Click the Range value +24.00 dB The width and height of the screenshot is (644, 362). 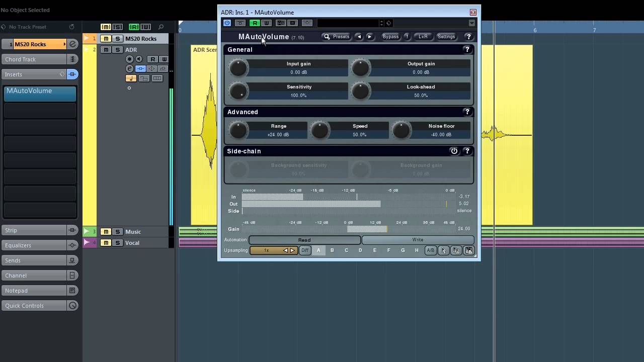click(x=278, y=135)
